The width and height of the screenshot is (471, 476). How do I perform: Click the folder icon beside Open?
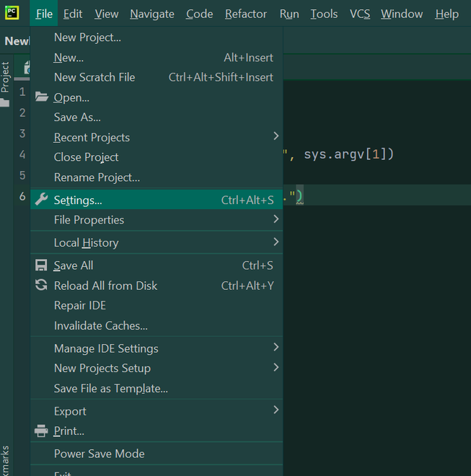click(x=41, y=97)
